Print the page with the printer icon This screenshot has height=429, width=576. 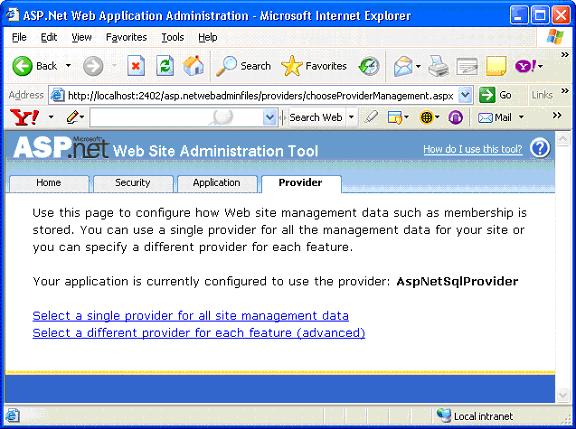(x=438, y=66)
